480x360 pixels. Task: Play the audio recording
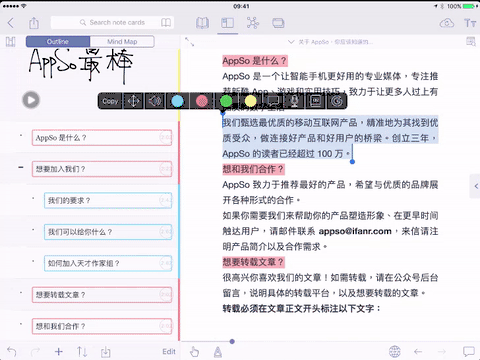(31, 100)
